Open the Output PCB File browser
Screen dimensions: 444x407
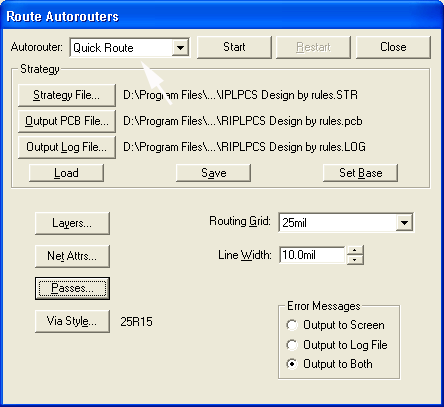(x=67, y=121)
